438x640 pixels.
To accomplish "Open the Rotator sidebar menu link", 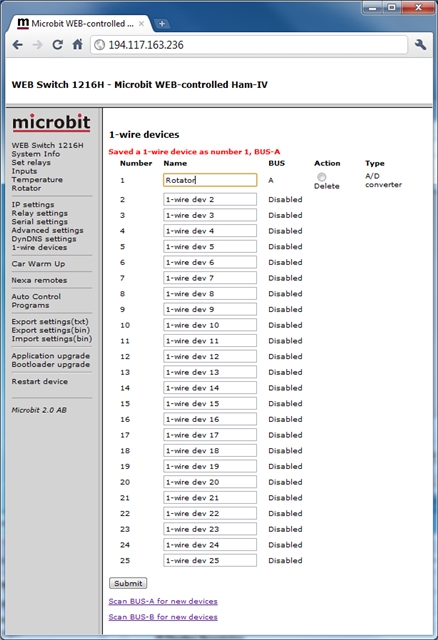I will pos(26,188).
